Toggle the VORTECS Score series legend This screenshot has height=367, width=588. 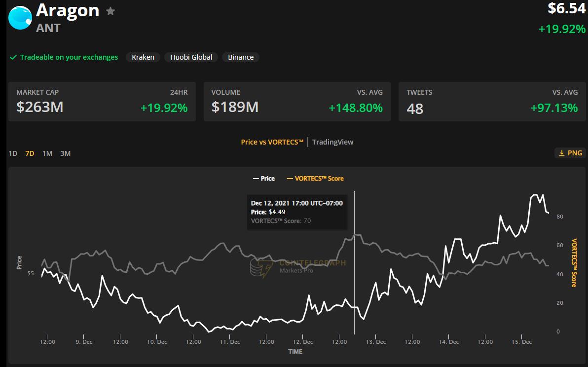(315, 179)
